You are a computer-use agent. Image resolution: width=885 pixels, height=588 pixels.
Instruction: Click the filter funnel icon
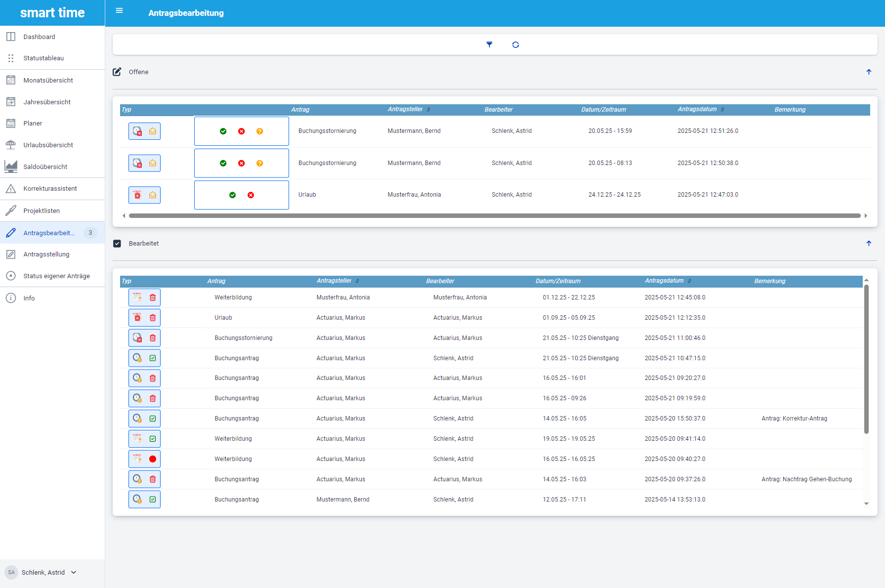pyautogui.click(x=489, y=44)
